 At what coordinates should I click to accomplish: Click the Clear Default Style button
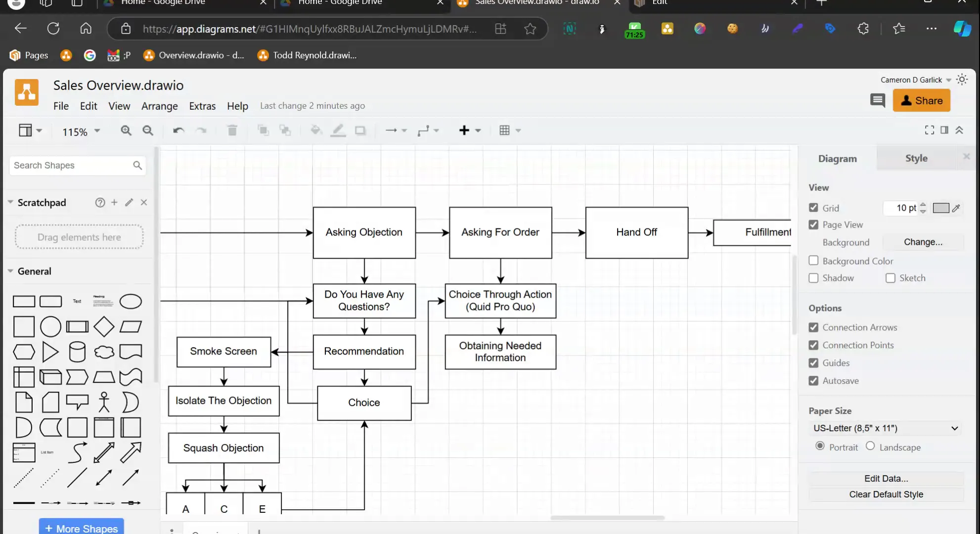point(886,494)
